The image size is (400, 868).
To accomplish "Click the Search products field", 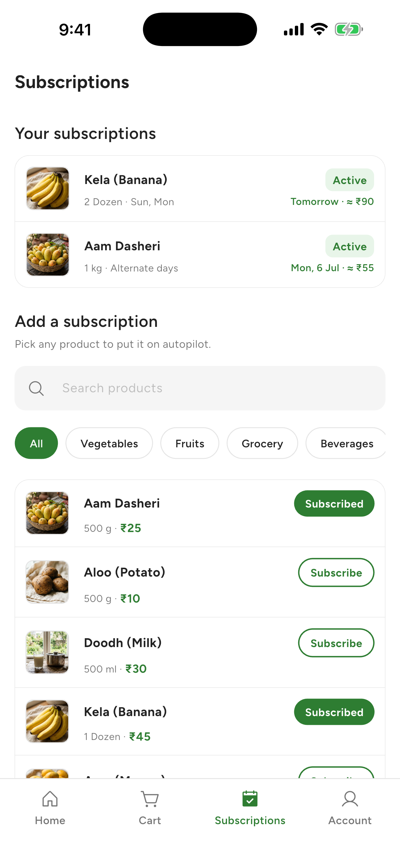I will 200,388.
